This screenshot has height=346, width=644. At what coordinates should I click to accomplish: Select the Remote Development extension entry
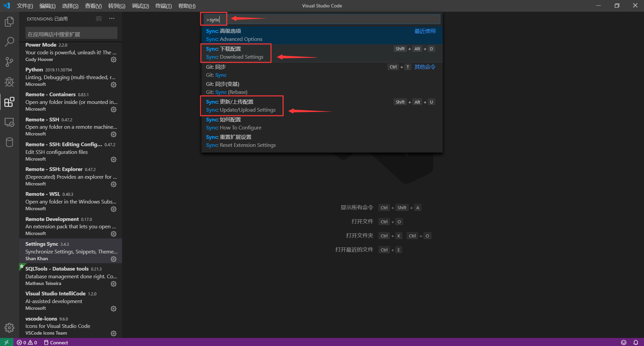click(70, 226)
